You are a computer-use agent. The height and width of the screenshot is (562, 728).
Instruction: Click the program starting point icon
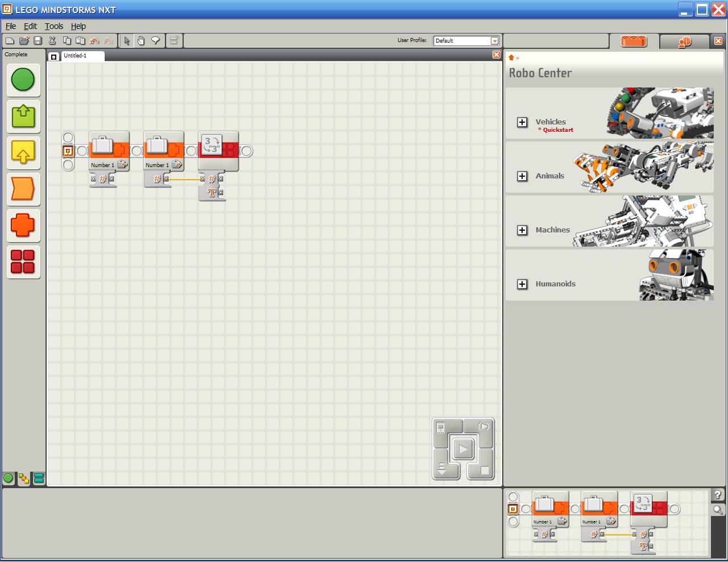(x=68, y=151)
